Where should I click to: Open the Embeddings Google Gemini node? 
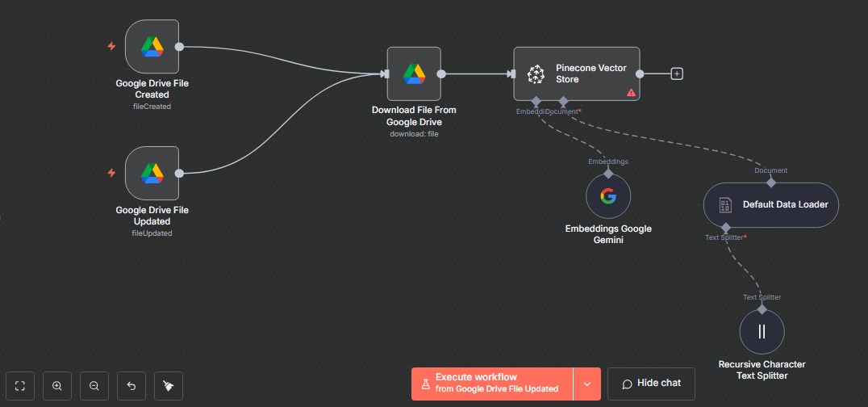click(608, 197)
